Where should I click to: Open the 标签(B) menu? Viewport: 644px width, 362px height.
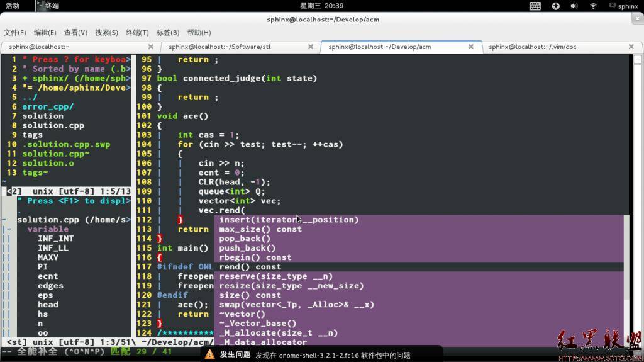[167, 33]
